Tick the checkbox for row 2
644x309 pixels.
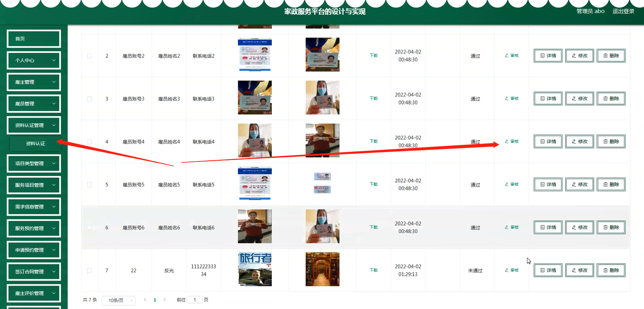pyautogui.click(x=89, y=56)
